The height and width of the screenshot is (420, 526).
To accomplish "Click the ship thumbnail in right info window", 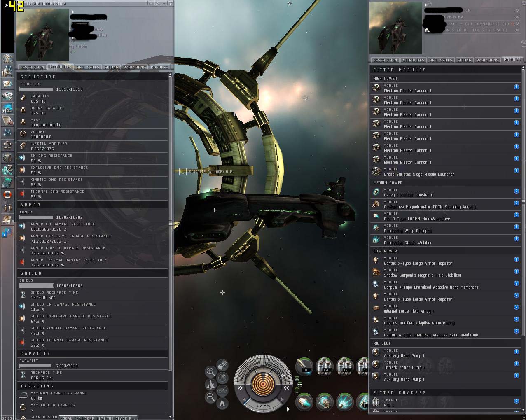I will [396, 28].
